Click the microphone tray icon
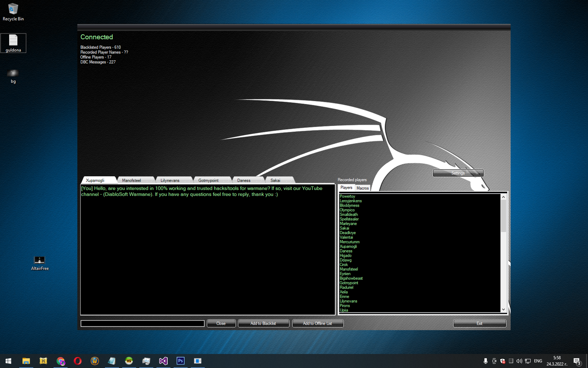The image size is (588, 368). (485, 361)
